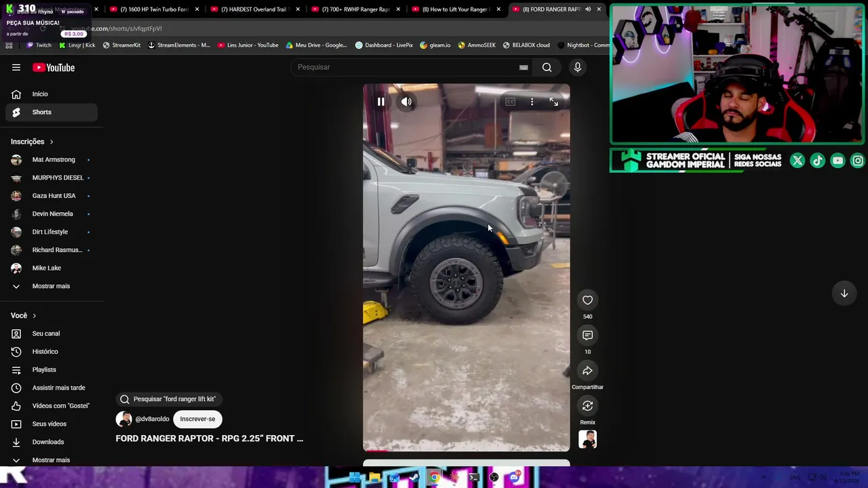
Task: Open Assistir mais tarde list
Action: point(52,388)
